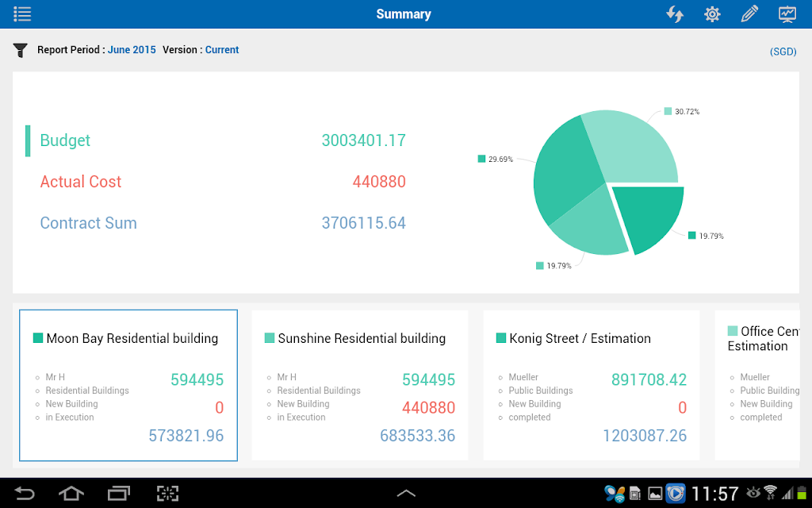Open Konig Street / Estimation card
This screenshot has height=508, width=812.
(592, 385)
